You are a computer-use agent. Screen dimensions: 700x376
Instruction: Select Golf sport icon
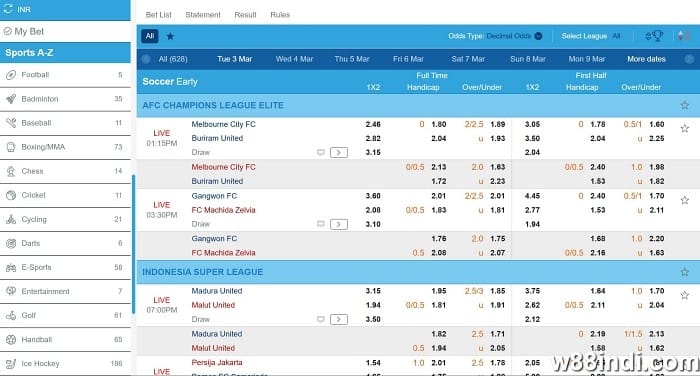click(11, 315)
